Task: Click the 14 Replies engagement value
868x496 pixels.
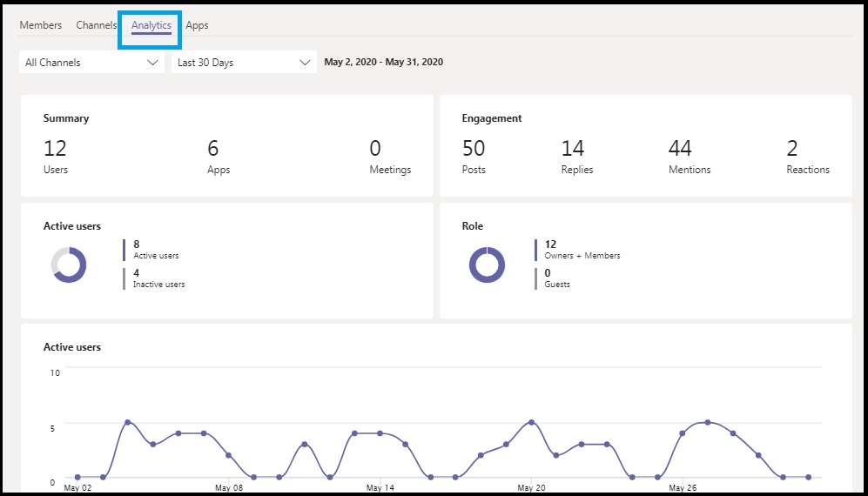Action: pos(577,157)
